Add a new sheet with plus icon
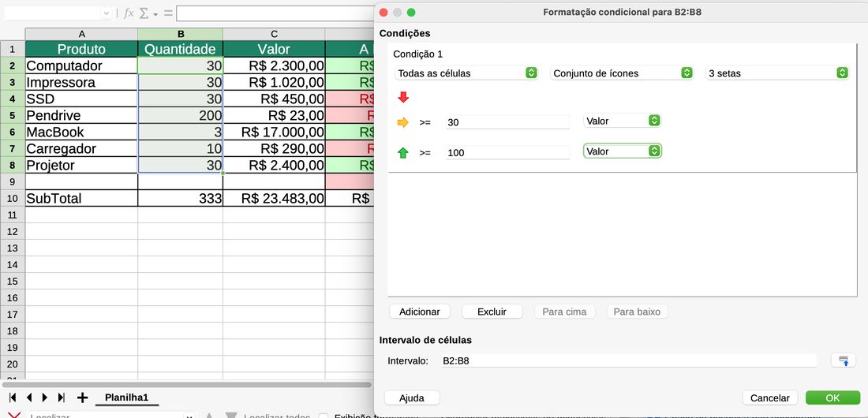Screen dimensions: 868x418 [x=83, y=397]
